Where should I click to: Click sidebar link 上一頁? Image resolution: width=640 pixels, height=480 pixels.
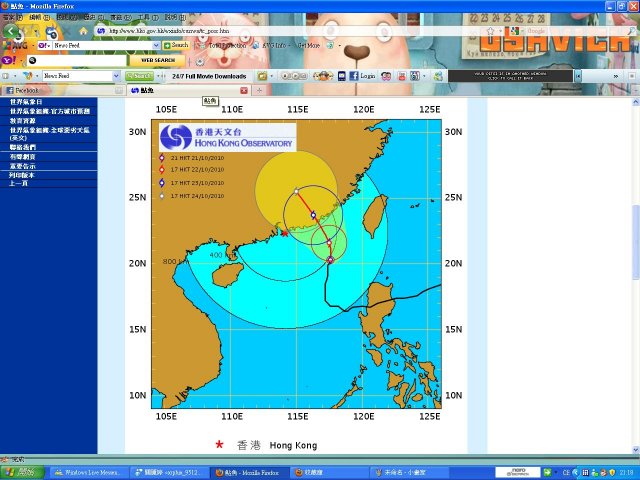19,183
